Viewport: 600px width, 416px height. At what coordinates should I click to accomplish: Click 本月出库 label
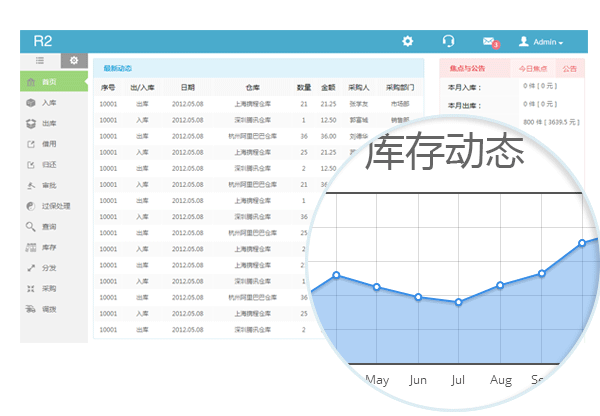[x=464, y=105]
